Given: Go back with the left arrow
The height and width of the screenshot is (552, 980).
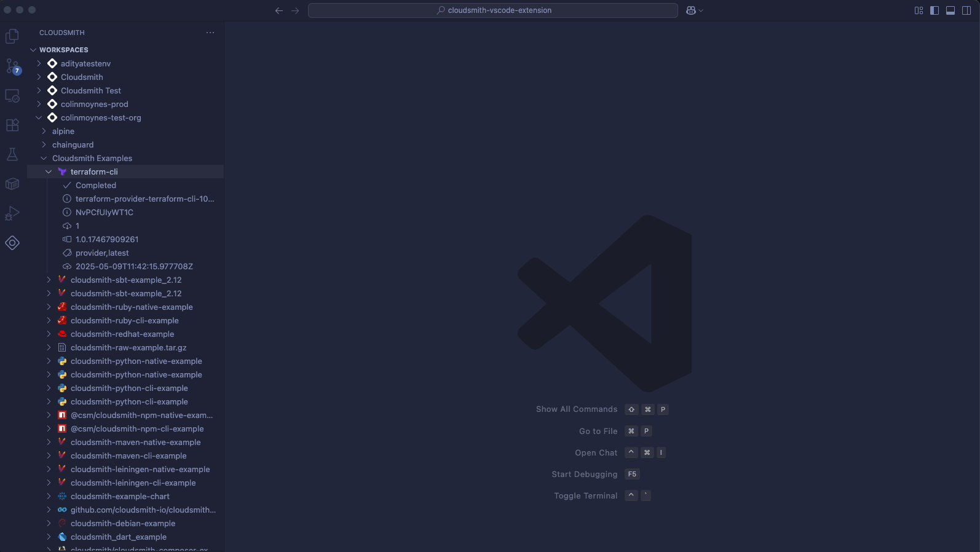Looking at the screenshot, I should point(279,10).
